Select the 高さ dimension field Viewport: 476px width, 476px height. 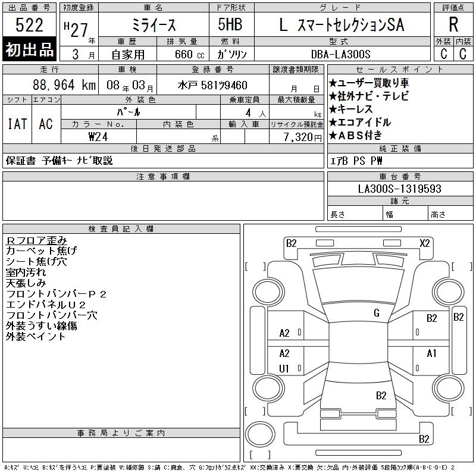(x=450, y=213)
